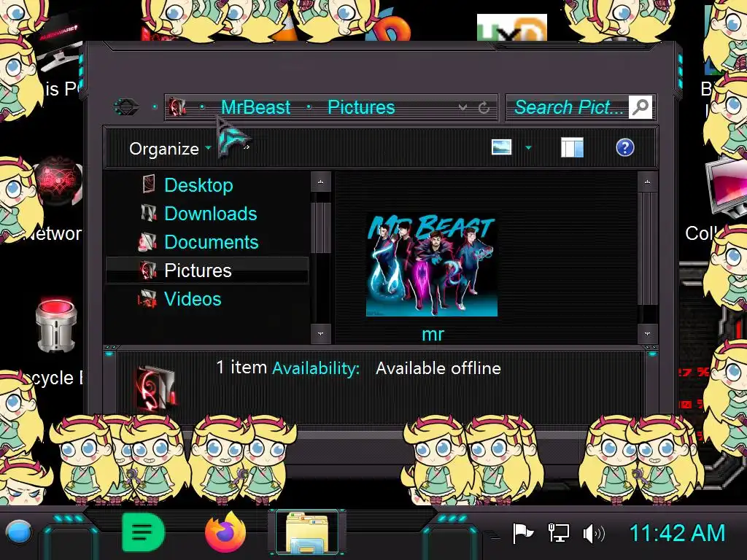The height and width of the screenshot is (560, 747).
Task: Open the Start orb button
Action: (x=18, y=533)
